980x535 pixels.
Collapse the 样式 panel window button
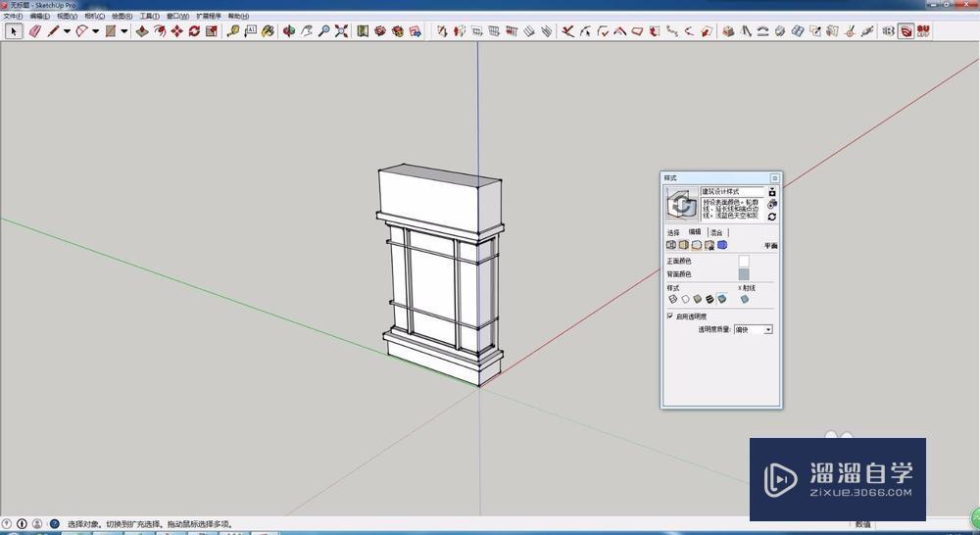[x=775, y=178]
